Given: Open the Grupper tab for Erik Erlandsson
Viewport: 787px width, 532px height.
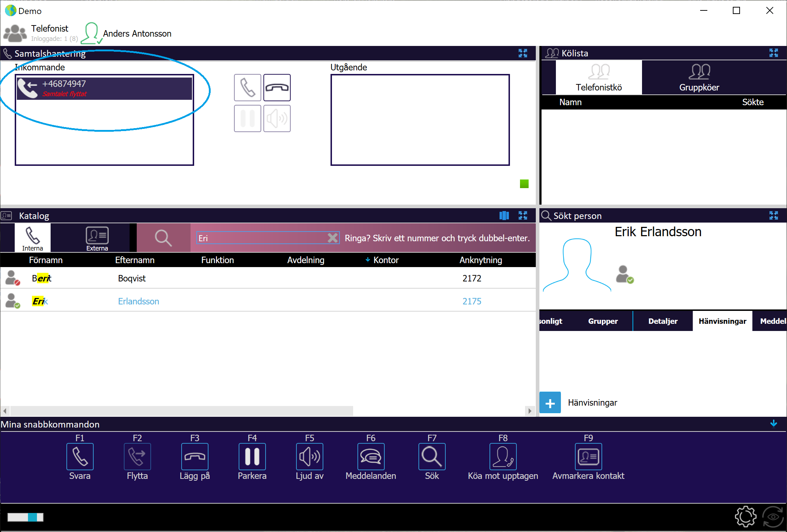Looking at the screenshot, I should 603,321.
